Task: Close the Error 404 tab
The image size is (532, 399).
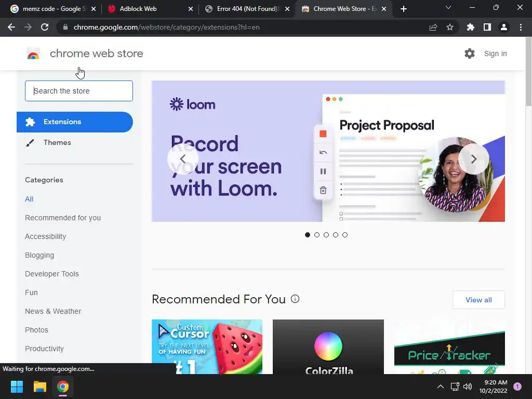Action: [287, 9]
